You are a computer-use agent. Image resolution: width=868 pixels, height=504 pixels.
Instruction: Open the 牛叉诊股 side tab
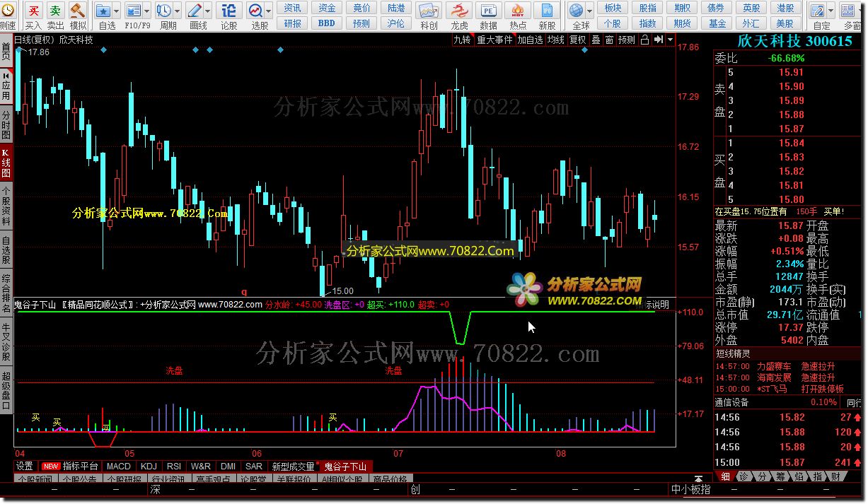click(6, 340)
